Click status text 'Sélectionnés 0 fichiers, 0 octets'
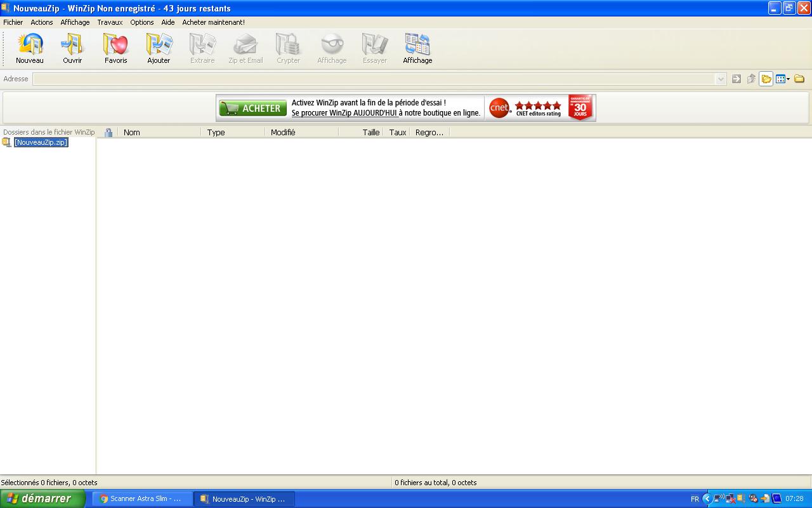This screenshot has height=508, width=812. click(x=49, y=483)
